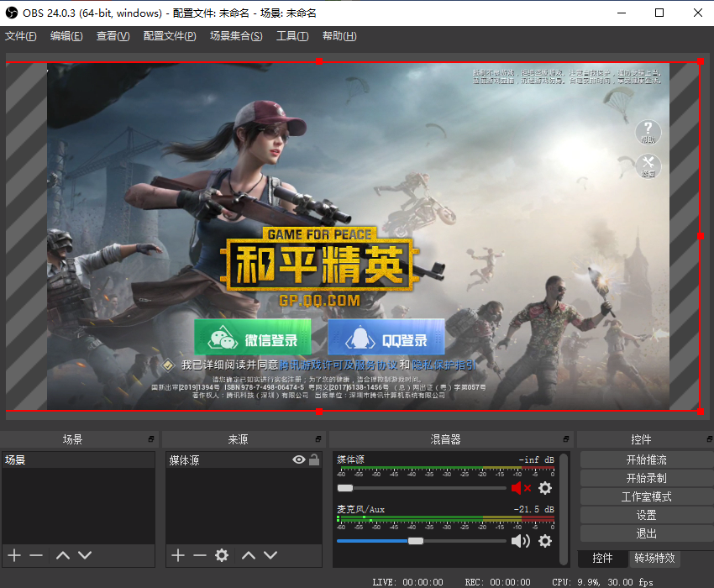Image resolution: width=714 pixels, height=588 pixels.
Task: Click CPU: 9.9%, 30.00 fps status
Action: 602,582
